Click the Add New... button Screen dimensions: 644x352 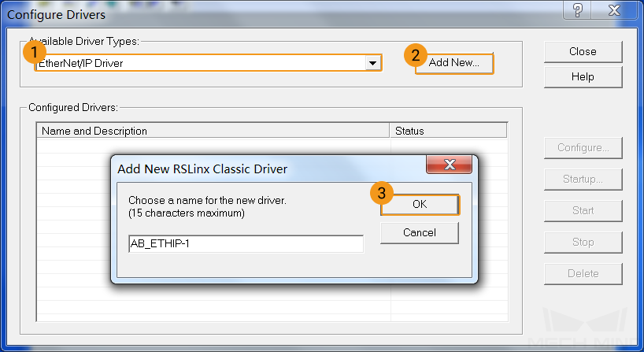point(453,63)
